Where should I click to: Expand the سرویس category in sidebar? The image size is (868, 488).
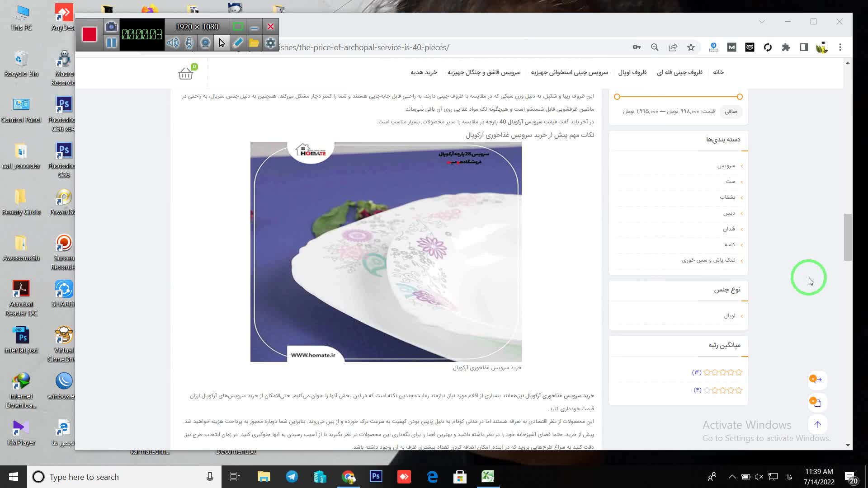click(x=726, y=166)
